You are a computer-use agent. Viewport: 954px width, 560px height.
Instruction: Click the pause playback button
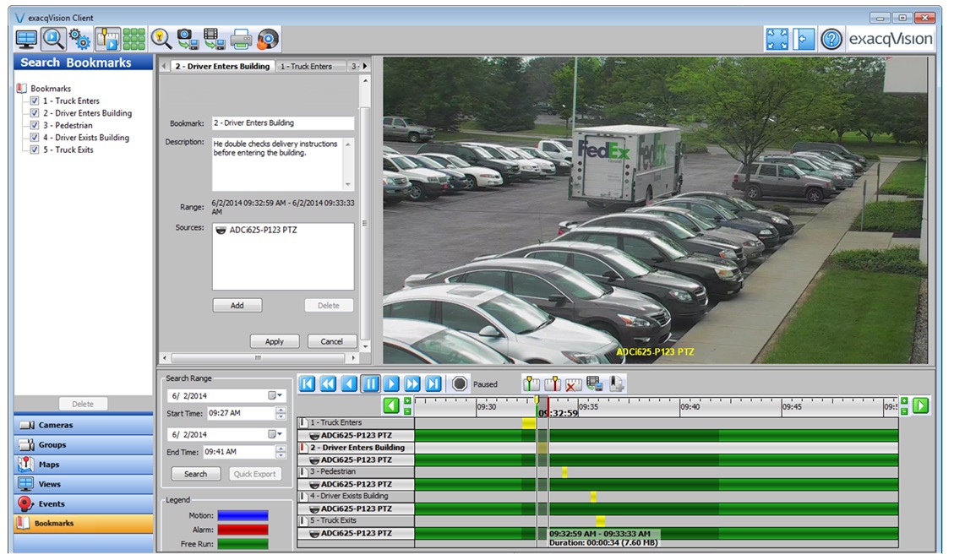(370, 383)
